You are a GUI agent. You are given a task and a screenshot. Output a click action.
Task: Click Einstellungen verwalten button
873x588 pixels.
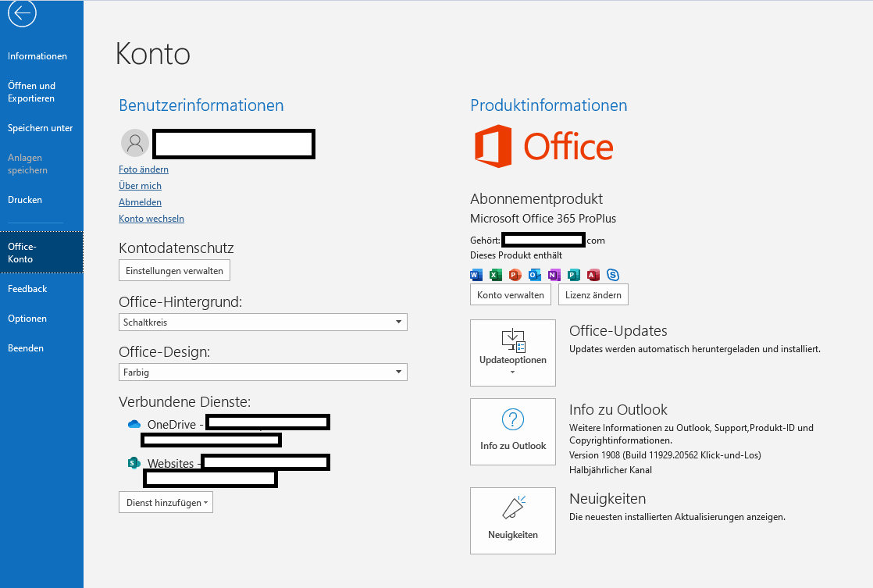click(x=174, y=271)
